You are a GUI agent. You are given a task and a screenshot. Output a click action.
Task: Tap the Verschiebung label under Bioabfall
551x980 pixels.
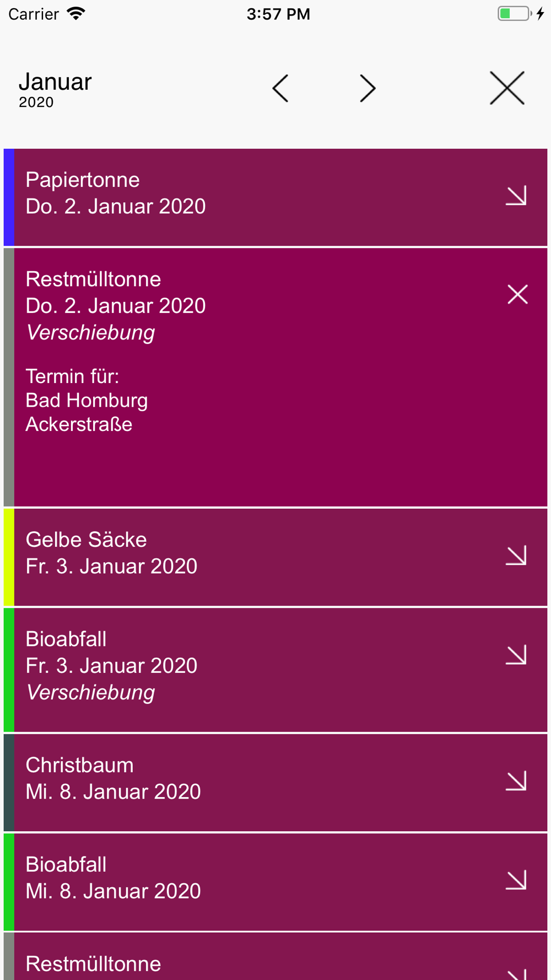90,692
